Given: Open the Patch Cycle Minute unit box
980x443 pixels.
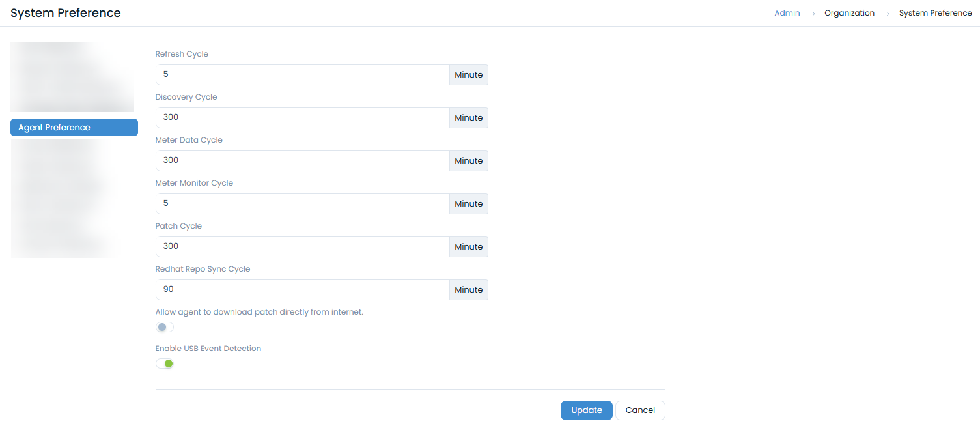Looking at the screenshot, I should (x=468, y=246).
